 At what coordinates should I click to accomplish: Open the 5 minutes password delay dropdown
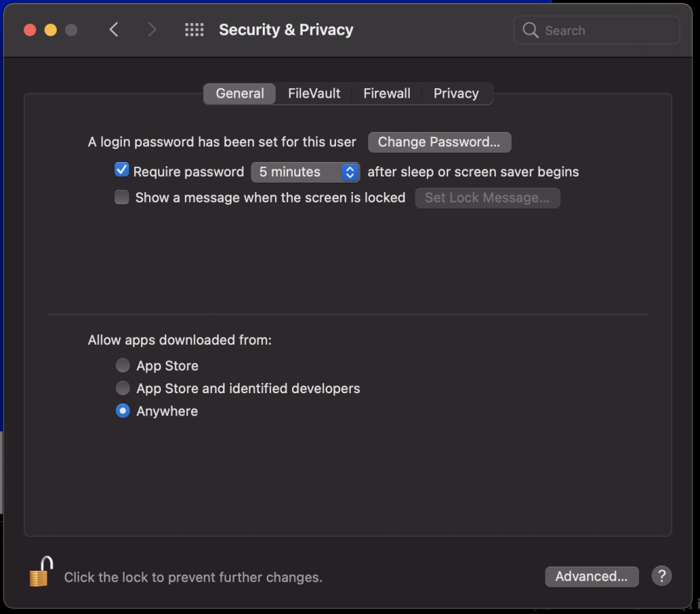click(x=305, y=172)
